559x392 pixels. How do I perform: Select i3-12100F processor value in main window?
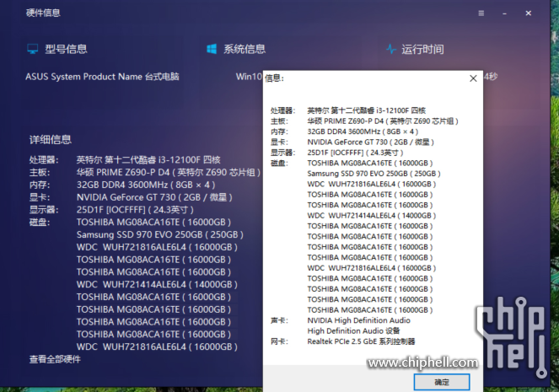(148, 159)
